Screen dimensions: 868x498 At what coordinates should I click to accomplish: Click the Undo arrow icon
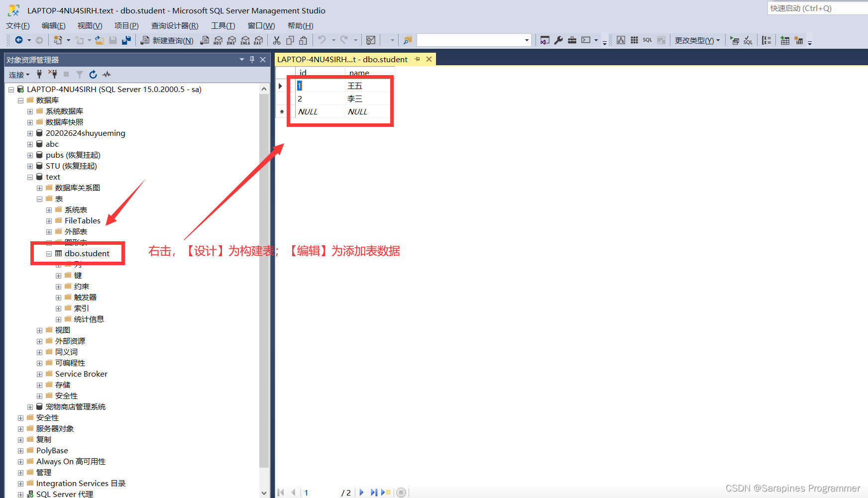(322, 40)
